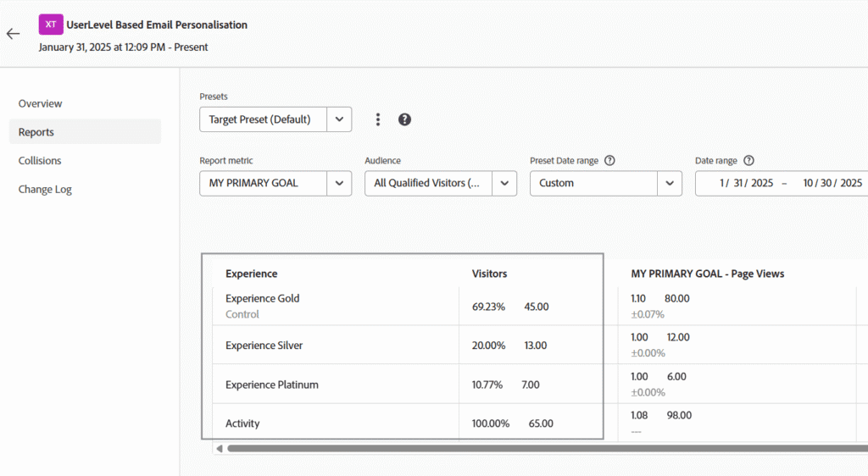Screen dimensions: 868x476
Task: Click the end date 10/30/2025 field
Action: (x=832, y=183)
